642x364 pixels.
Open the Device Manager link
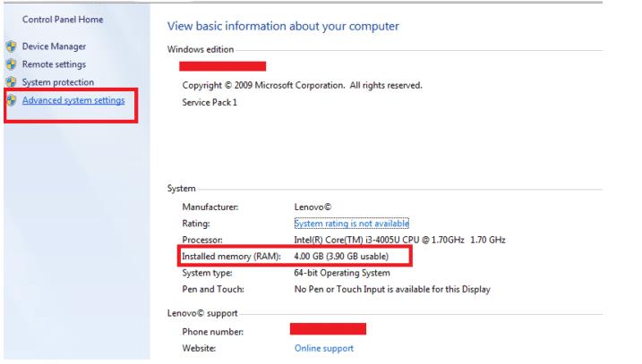(x=54, y=47)
